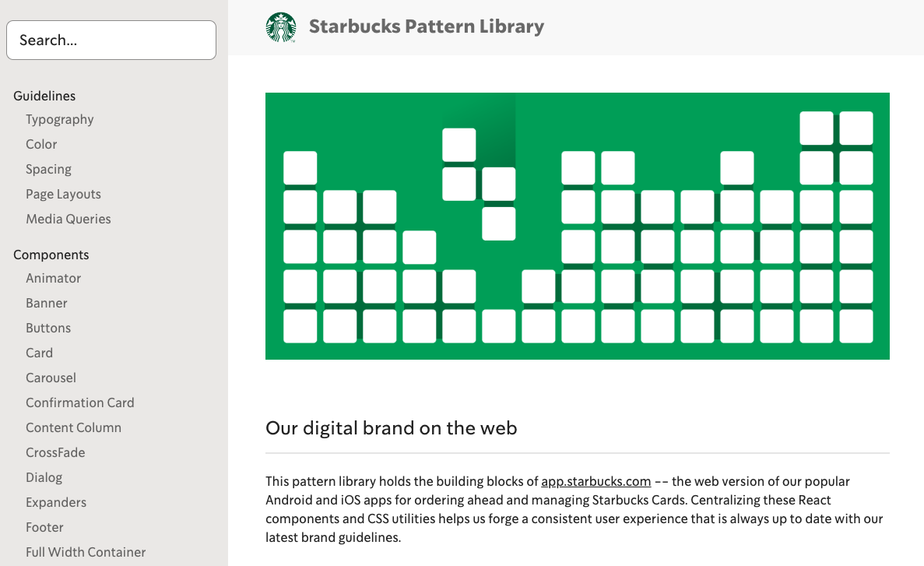View the Banner component page

click(x=47, y=303)
